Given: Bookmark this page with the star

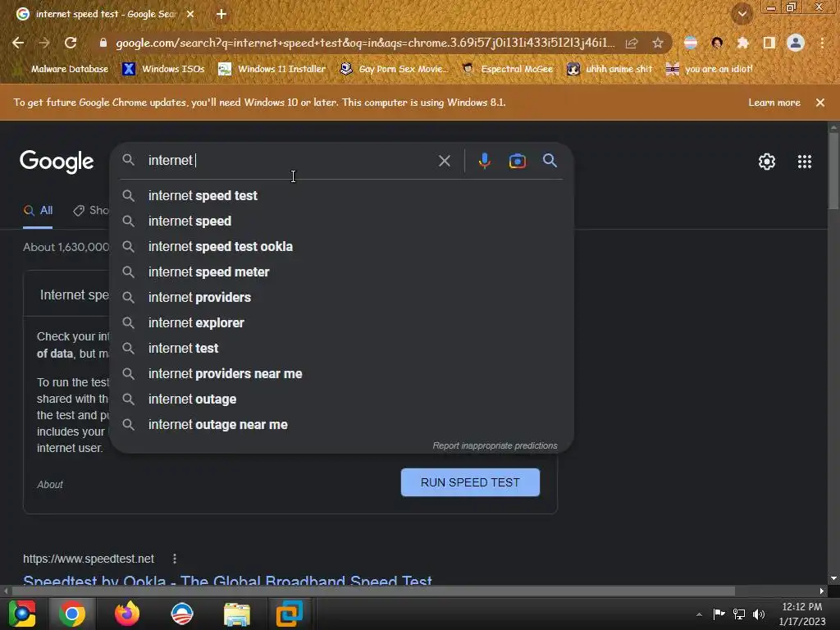Looking at the screenshot, I should 658,43.
